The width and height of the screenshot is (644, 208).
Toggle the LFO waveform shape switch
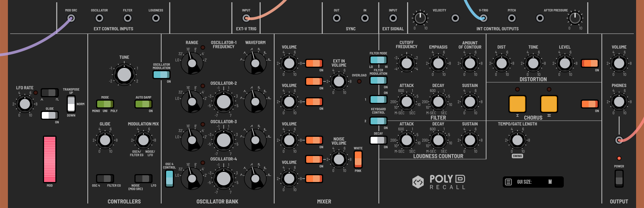pos(50,93)
